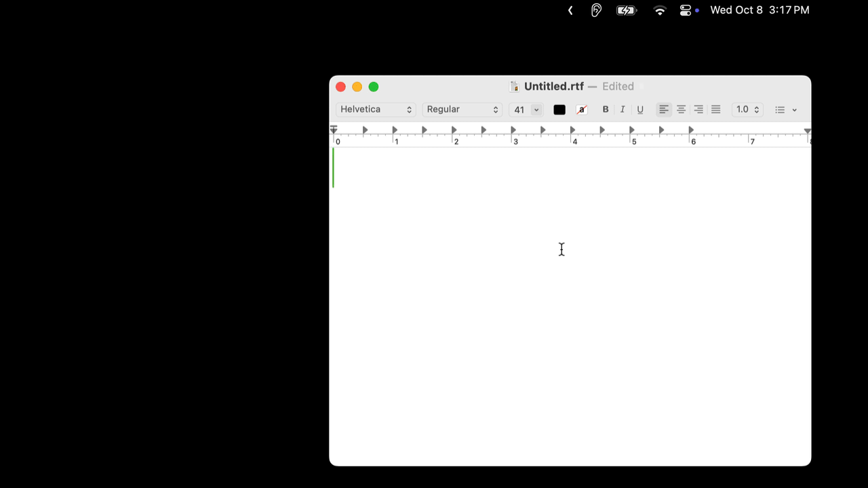Open the text highlight color picker

(581, 110)
